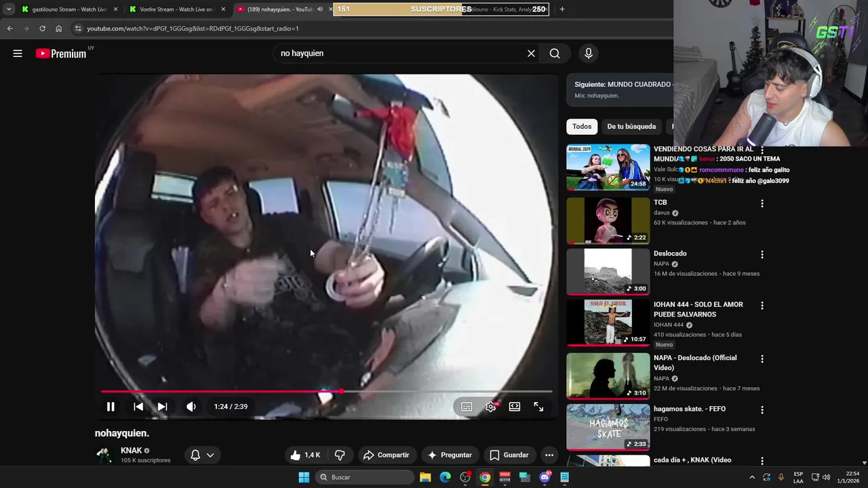This screenshot has height=488, width=868.
Task: Click the address bar URL
Action: point(193,28)
